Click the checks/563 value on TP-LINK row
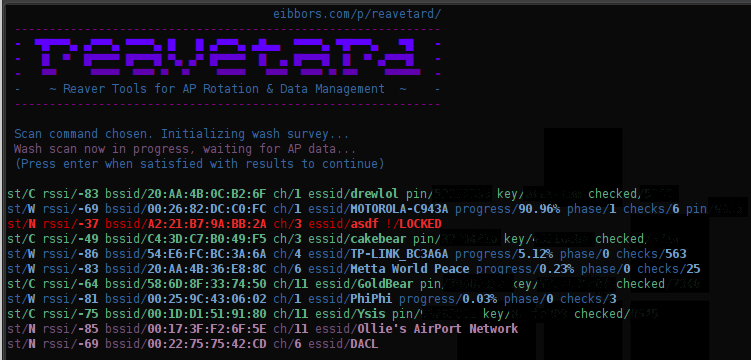This screenshot has width=751, height=360. [x=651, y=254]
